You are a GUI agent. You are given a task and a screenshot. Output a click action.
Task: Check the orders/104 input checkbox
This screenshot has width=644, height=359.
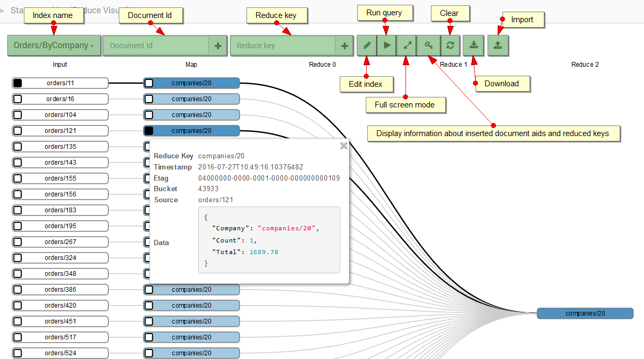pos(17,115)
